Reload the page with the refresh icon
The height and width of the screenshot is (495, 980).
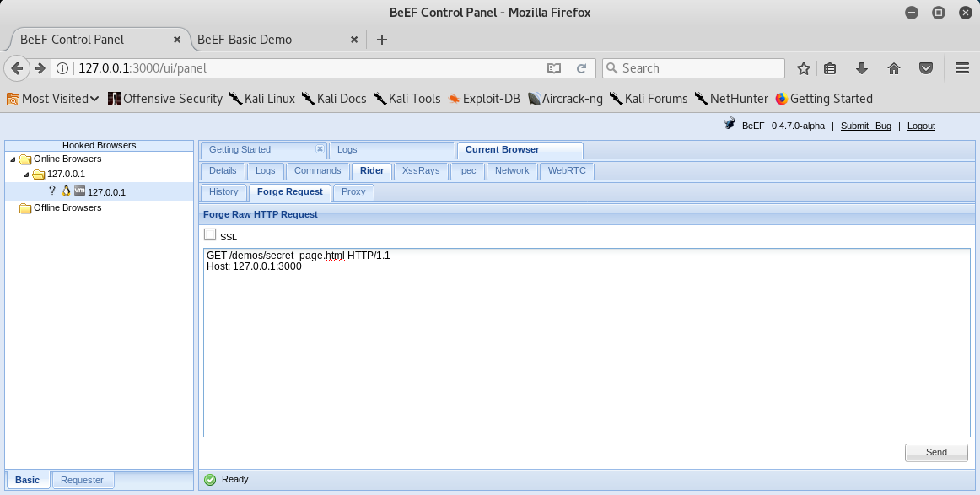[581, 68]
